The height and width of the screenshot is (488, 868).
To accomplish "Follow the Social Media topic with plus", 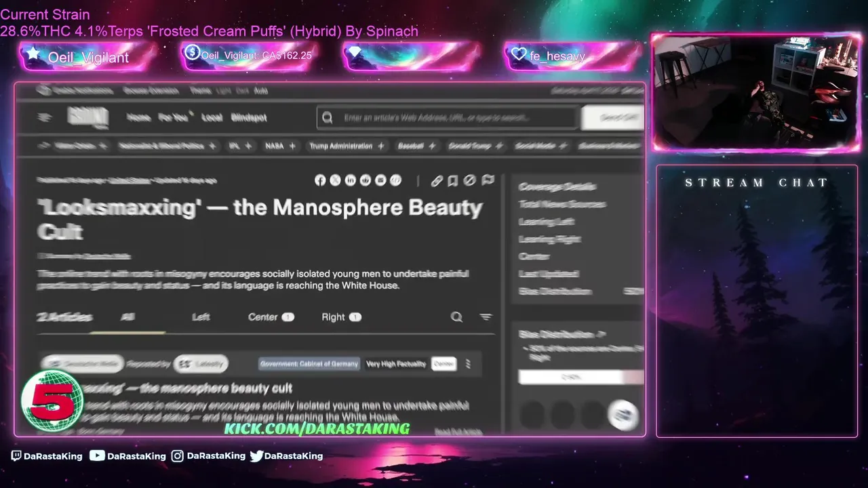I will 564,146.
